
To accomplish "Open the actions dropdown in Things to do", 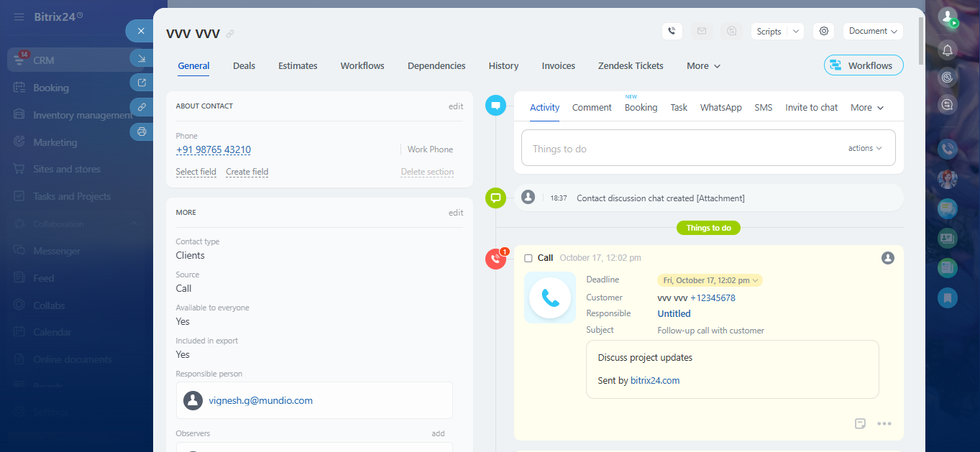I will click(x=865, y=148).
